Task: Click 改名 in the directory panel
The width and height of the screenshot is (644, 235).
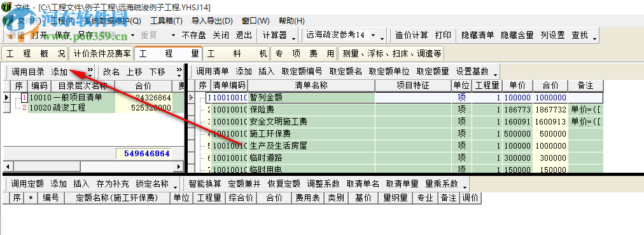Action: click(111, 72)
